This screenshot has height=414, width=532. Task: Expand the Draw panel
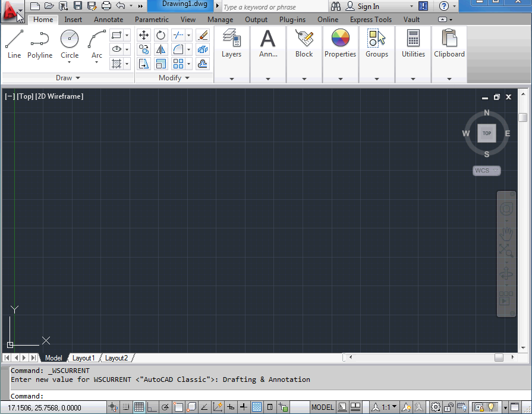point(67,77)
